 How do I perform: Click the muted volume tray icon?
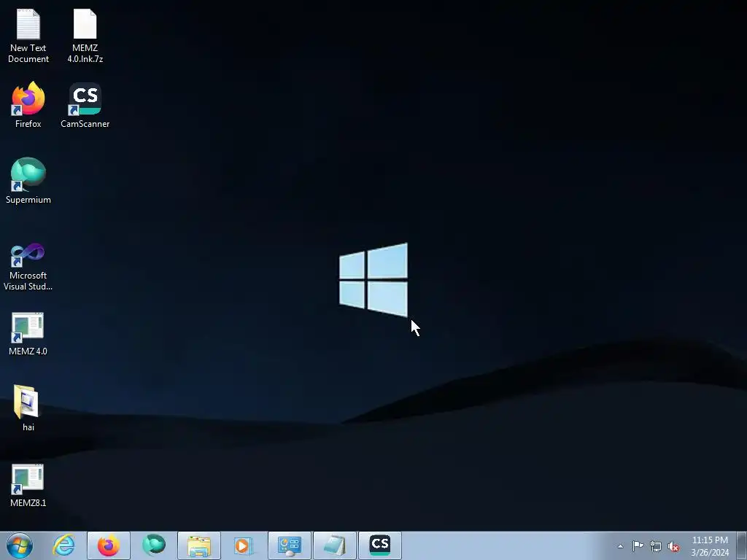pos(673,546)
